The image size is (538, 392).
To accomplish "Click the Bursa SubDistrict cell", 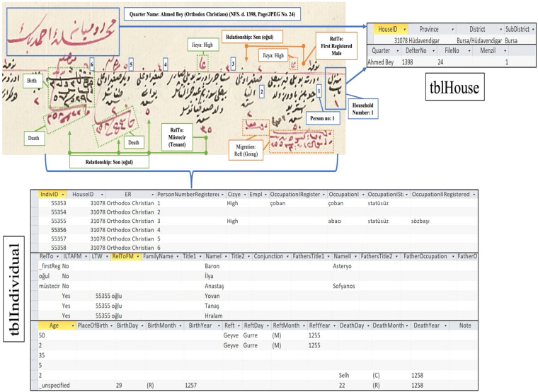I will pos(511,41).
